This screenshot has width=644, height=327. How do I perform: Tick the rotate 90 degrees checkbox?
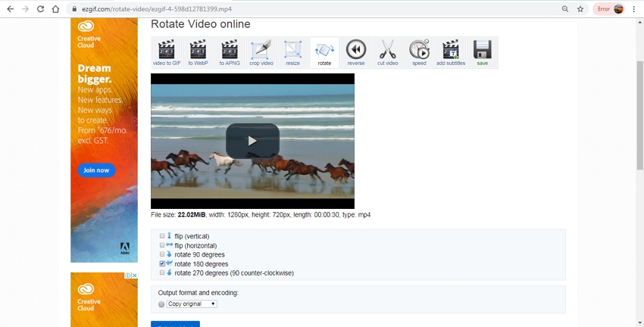click(x=162, y=254)
